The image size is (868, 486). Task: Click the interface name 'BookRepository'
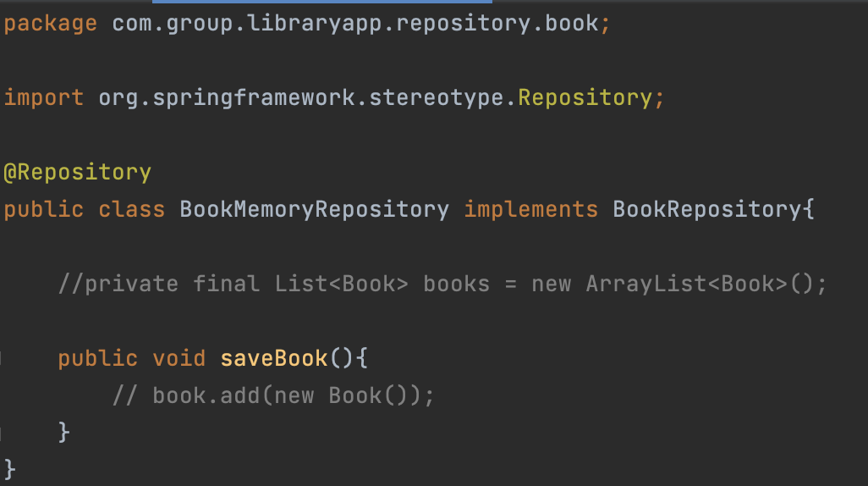click(707, 210)
